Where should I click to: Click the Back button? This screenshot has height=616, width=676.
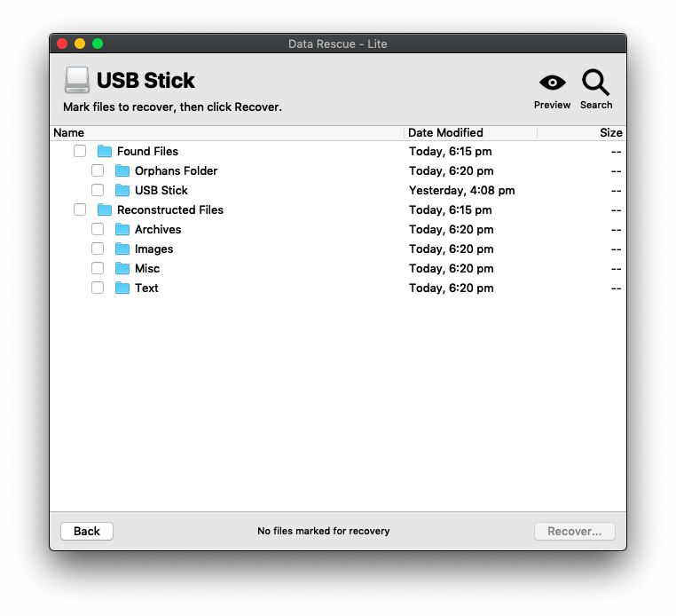[87, 531]
